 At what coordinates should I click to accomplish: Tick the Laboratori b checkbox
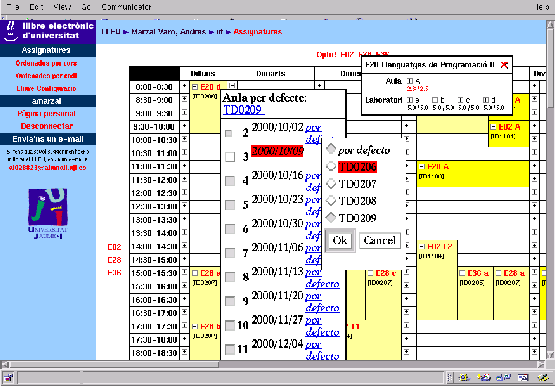(x=435, y=100)
